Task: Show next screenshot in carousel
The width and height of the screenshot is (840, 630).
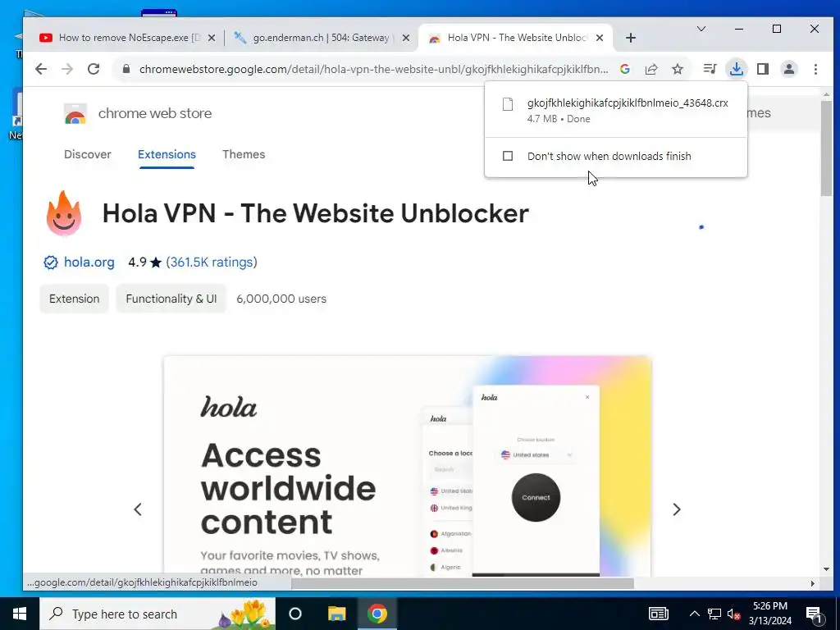Action: click(677, 509)
